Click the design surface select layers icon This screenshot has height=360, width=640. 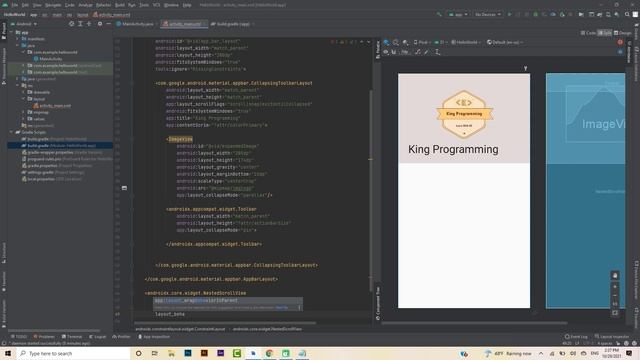coord(386,42)
